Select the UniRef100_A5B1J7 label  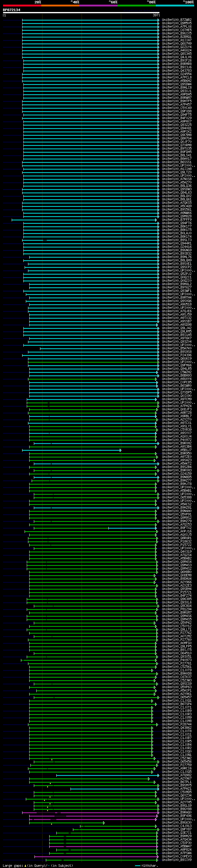coord(177,450)
